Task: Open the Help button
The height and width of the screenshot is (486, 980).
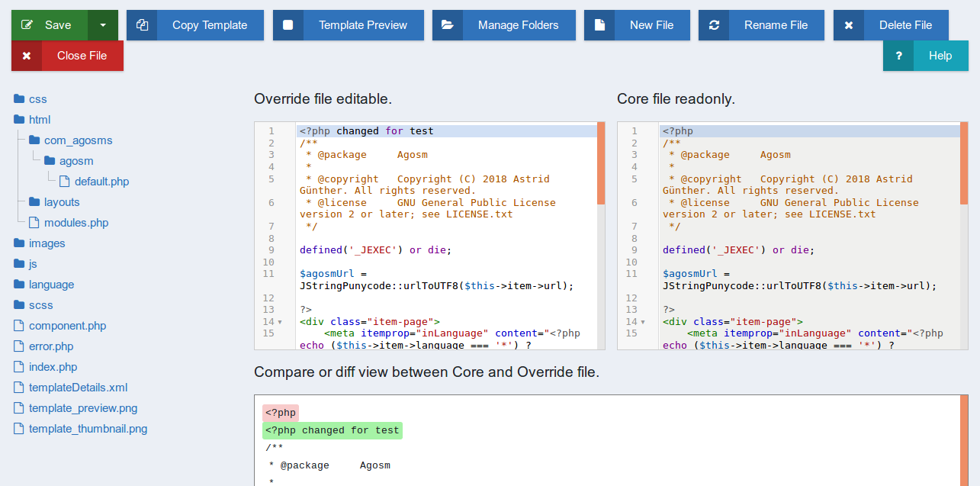Action: (x=925, y=56)
